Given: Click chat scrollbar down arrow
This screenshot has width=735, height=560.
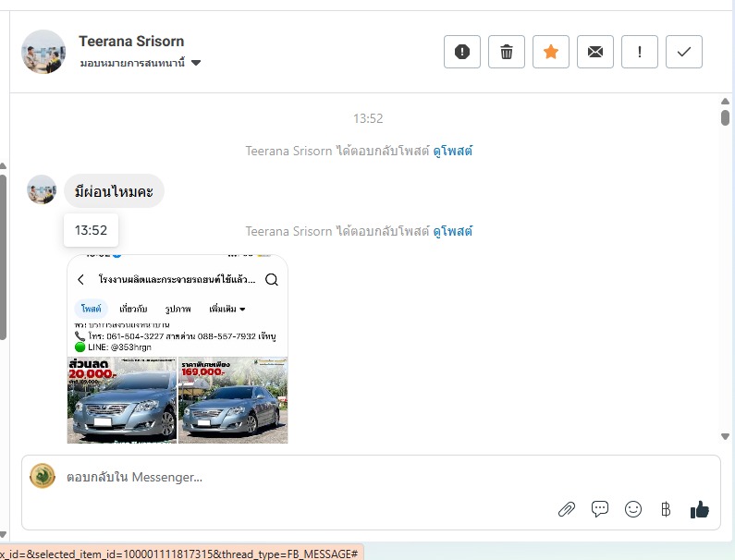Looking at the screenshot, I should click(x=725, y=436).
